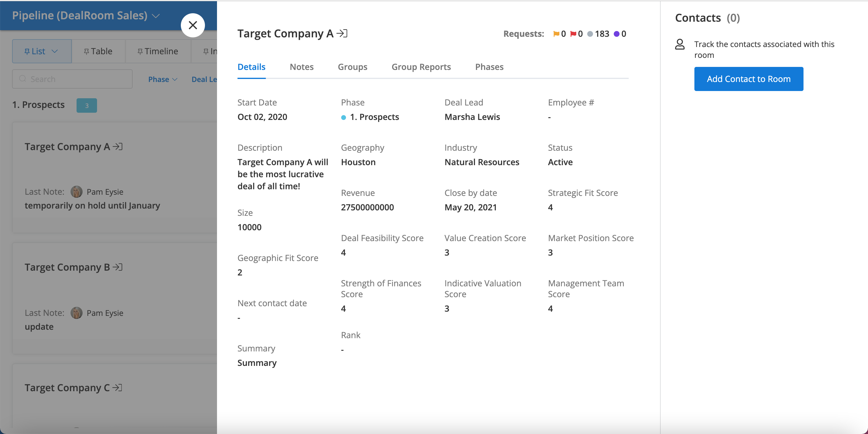868x434 pixels.
Task: Click the pin icon beside the List view
Action: pyautogui.click(x=28, y=51)
